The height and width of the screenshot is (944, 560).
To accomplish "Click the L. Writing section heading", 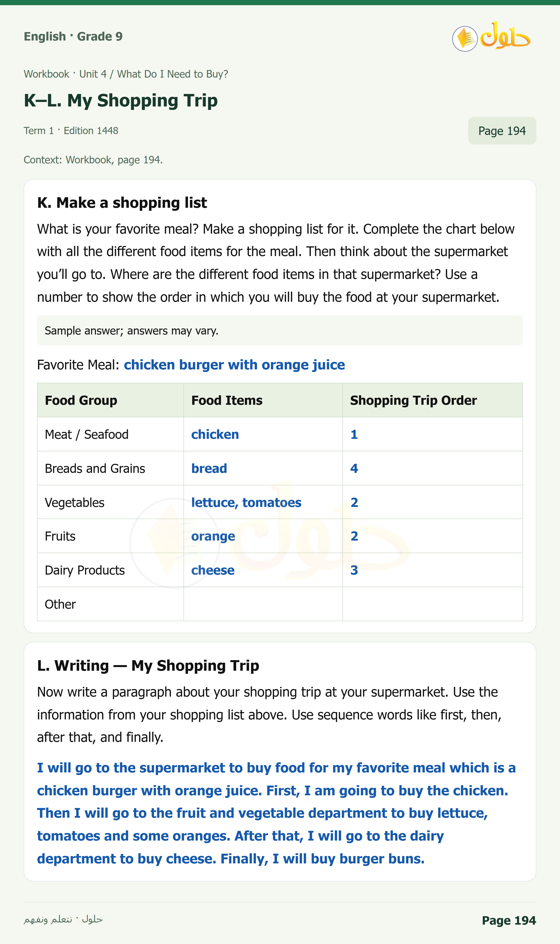I will point(148,665).
